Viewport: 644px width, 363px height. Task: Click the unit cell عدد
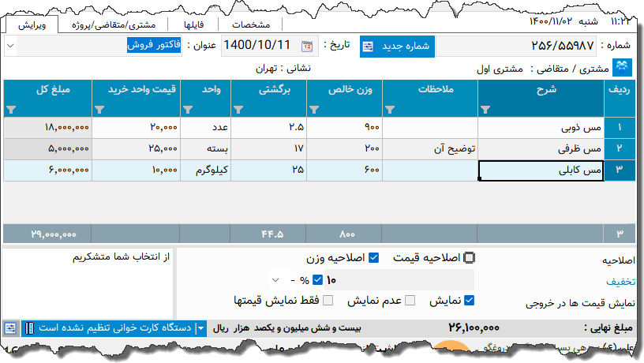click(205, 128)
